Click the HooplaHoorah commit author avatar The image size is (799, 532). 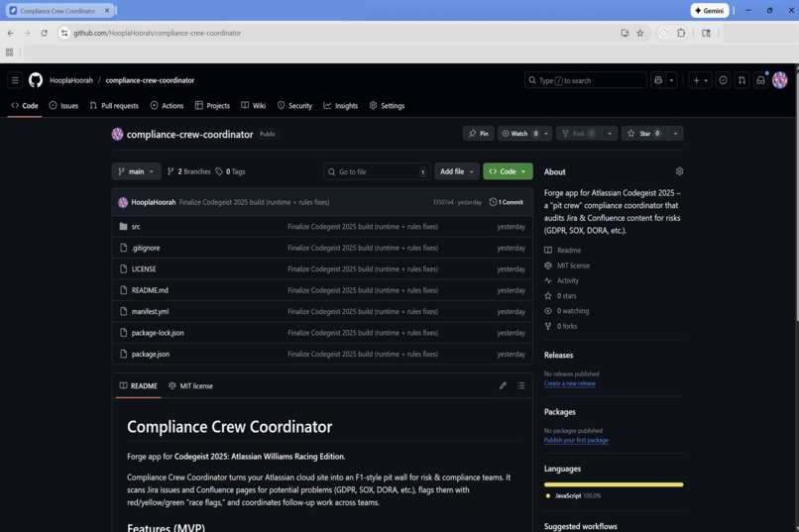pyautogui.click(x=123, y=202)
